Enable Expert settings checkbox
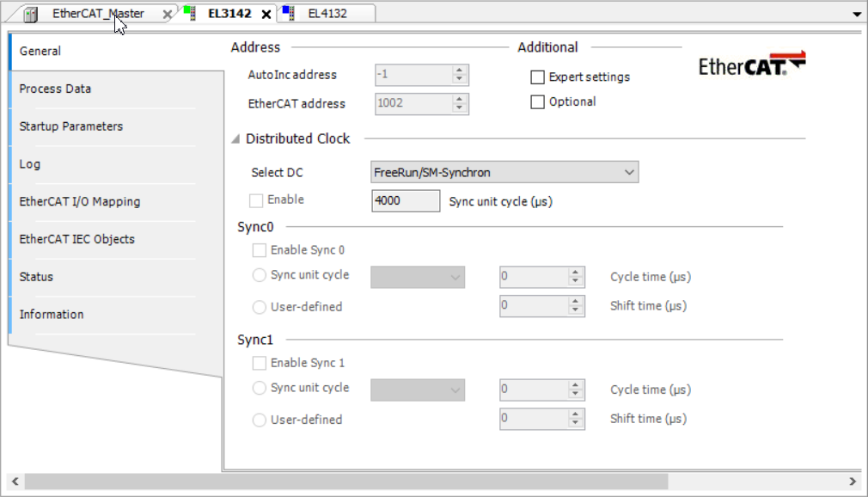 (537, 77)
